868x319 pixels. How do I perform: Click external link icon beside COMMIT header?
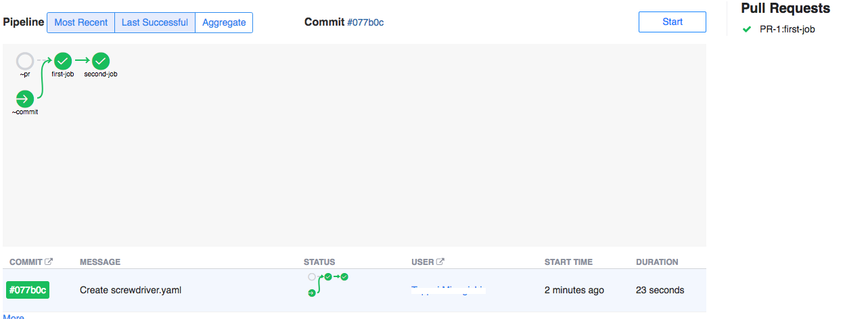click(x=49, y=262)
